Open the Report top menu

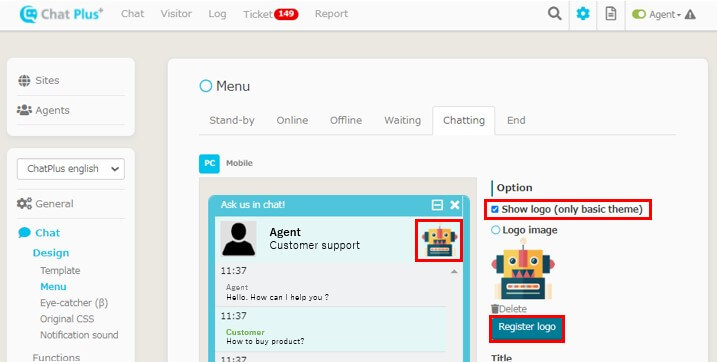click(x=331, y=14)
